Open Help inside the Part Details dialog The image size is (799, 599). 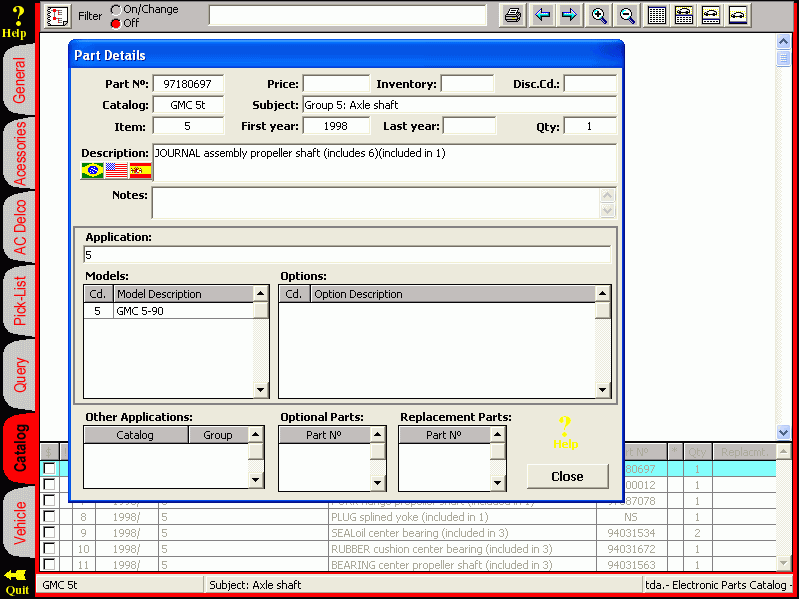pos(565,432)
